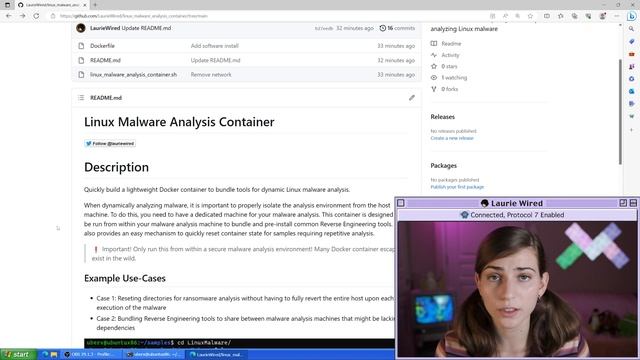
Task: Click the 'Linux Malware Analysis Container' heading
Action: pos(179,122)
